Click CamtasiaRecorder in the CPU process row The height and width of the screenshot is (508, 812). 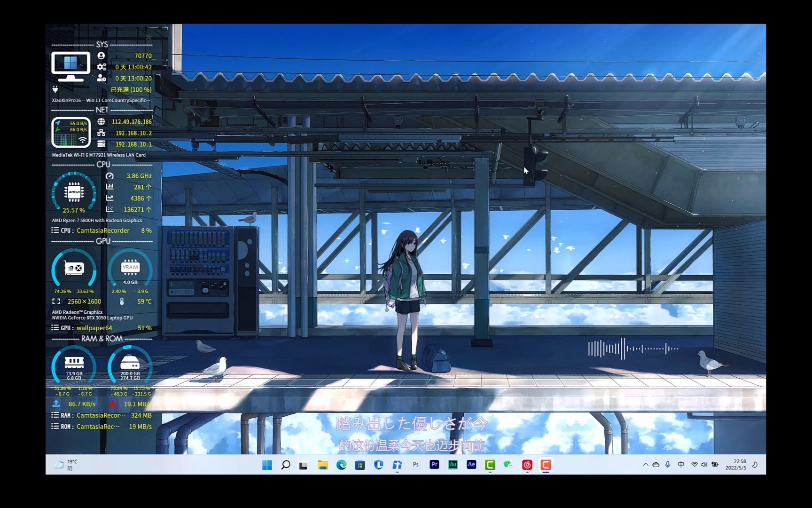point(103,230)
